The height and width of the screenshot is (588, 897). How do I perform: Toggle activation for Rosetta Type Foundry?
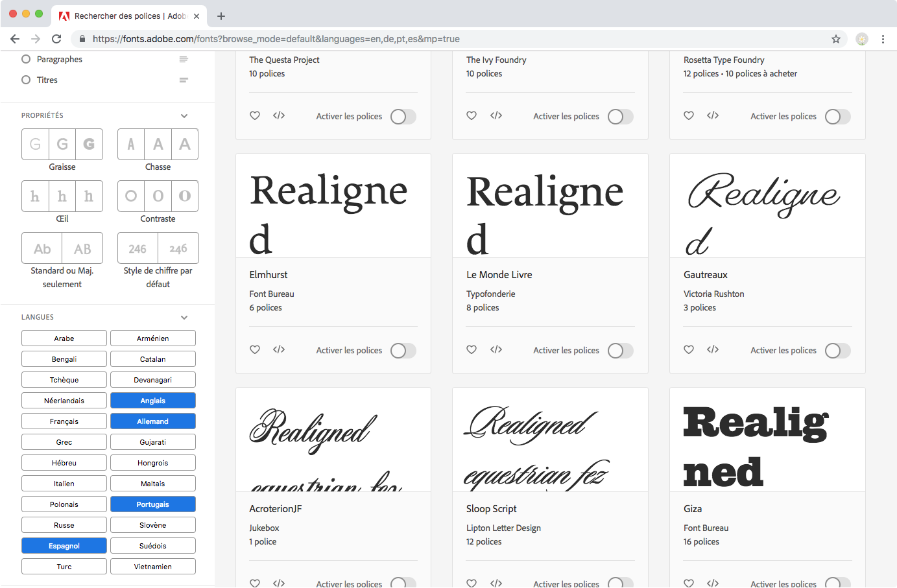coord(837,117)
